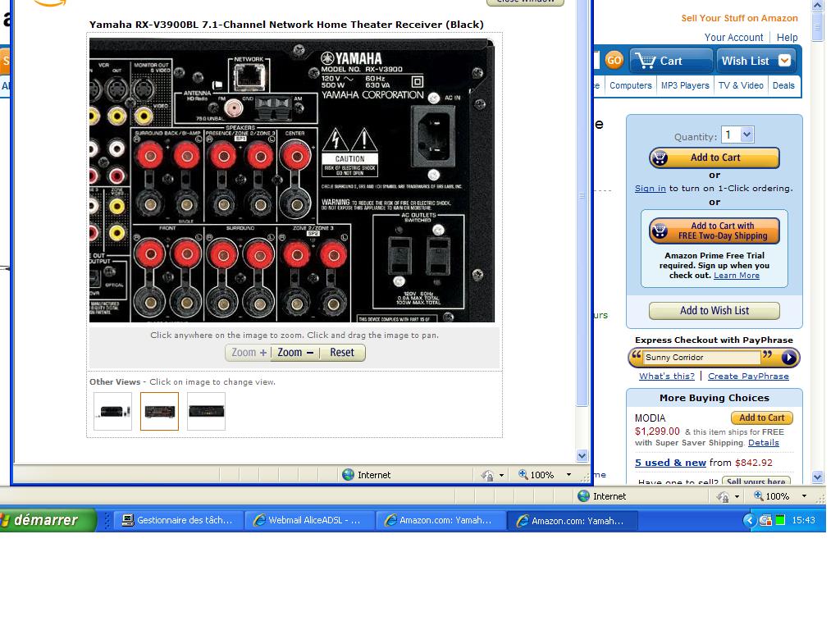Click the main page scrollbar up arrow

click(x=818, y=6)
